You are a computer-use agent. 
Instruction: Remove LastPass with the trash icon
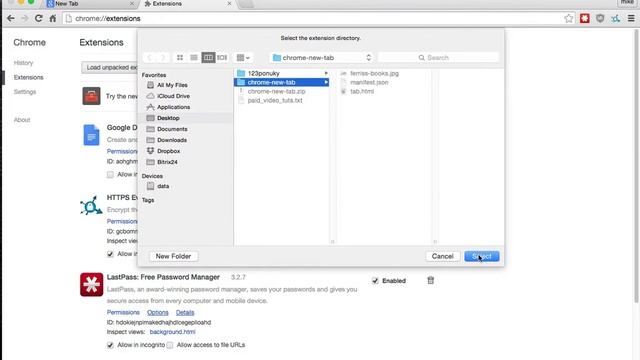click(431, 280)
